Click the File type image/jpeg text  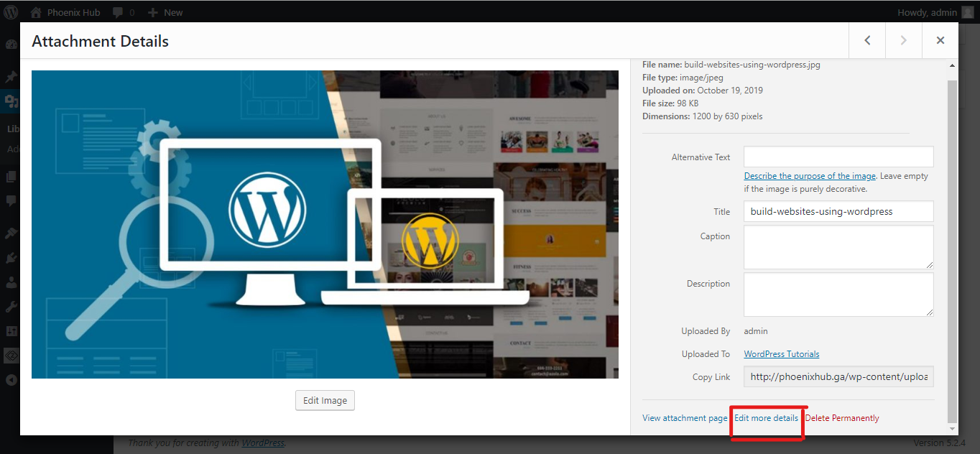click(x=683, y=78)
